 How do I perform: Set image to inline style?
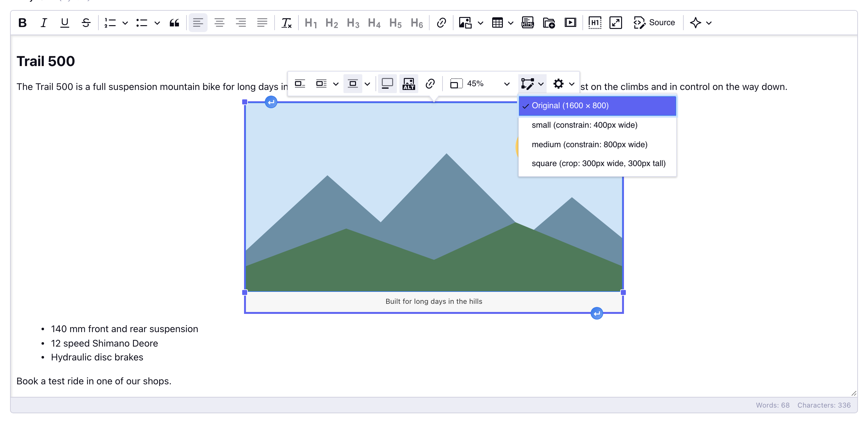coord(300,84)
